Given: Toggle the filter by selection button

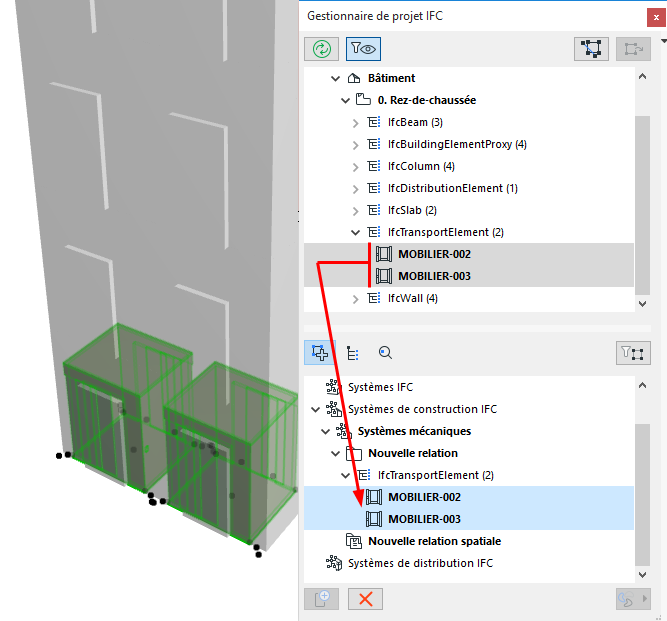Looking at the screenshot, I should click(x=633, y=353).
